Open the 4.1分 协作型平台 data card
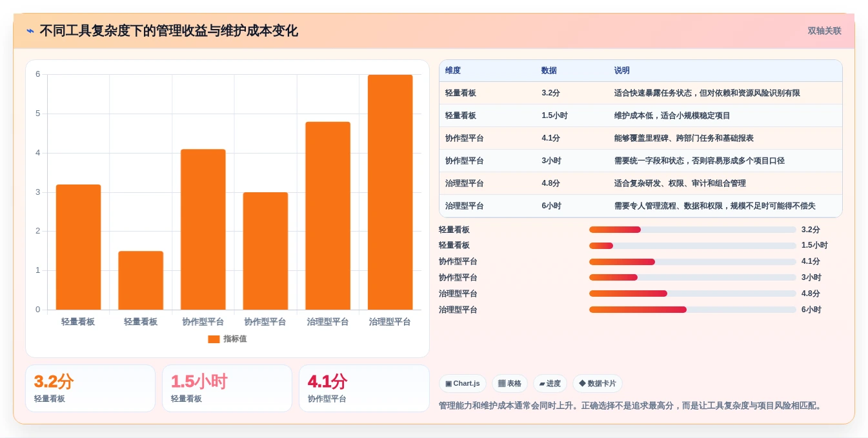Screen dimensions: 868x438 [x=364, y=388]
